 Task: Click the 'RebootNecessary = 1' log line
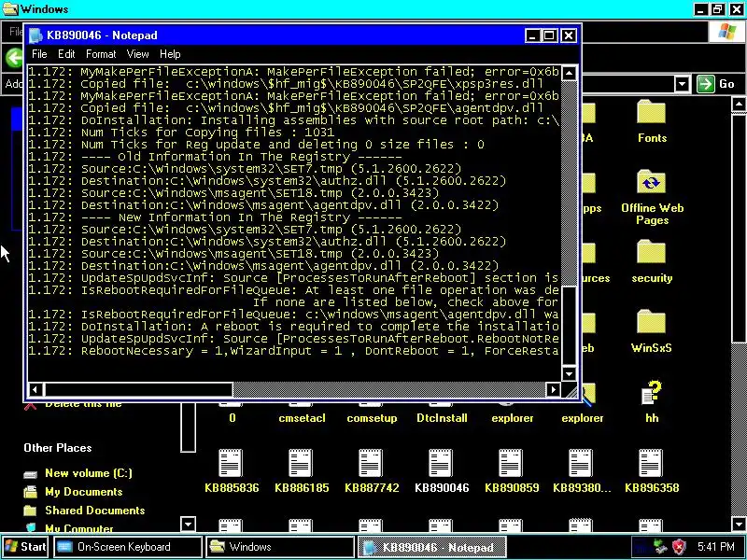coord(293,351)
